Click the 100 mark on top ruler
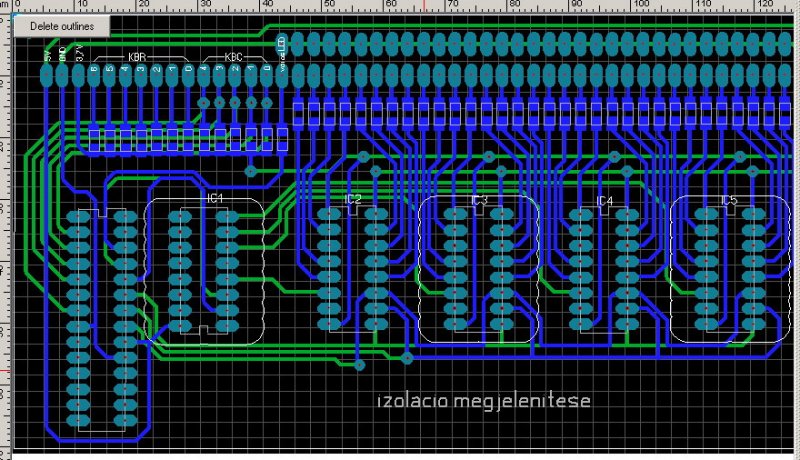The width and height of the screenshot is (800, 460). click(641, 4)
